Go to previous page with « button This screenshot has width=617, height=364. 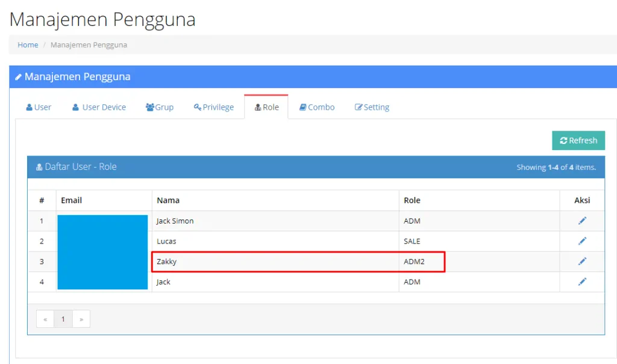(45, 319)
